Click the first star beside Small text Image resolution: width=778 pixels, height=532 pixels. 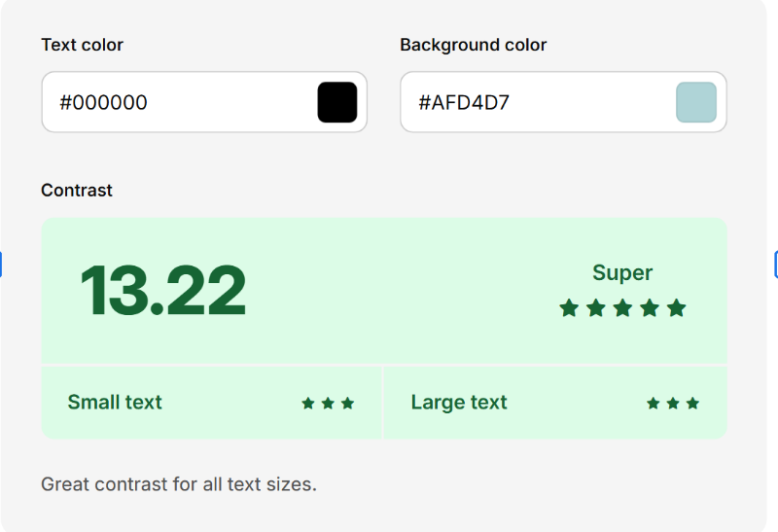click(x=308, y=403)
